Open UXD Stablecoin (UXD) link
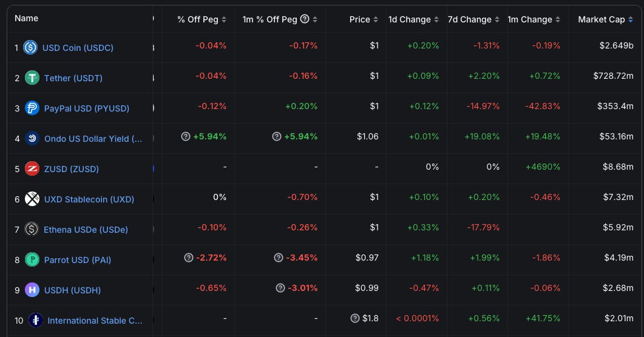This screenshot has height=337, width=644. tap(89, 199)
